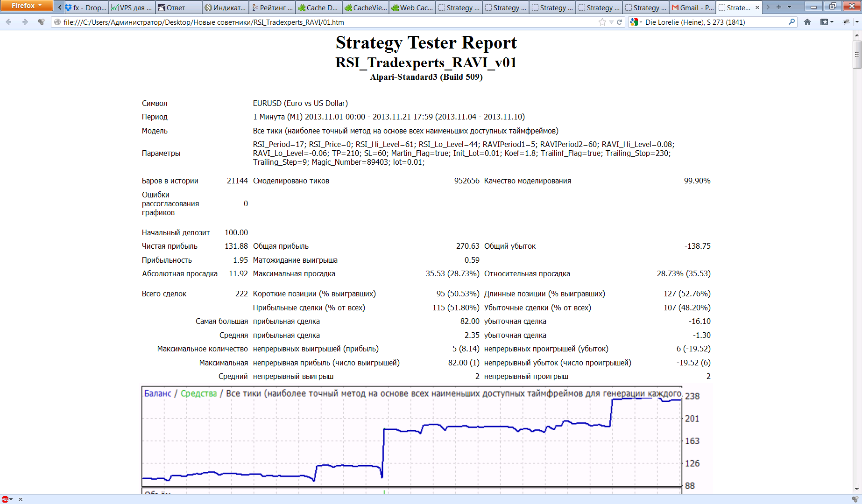862x504 pixels.
Task: Open the address bar history dropdown arrow
Action: coord(611,22)
